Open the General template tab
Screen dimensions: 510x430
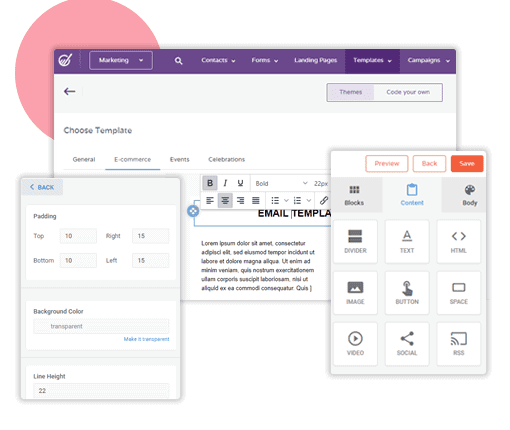coord(84,159)
